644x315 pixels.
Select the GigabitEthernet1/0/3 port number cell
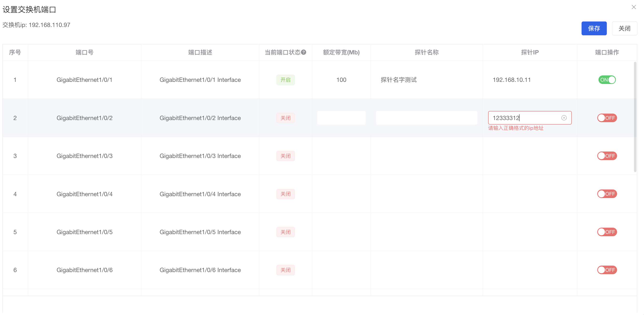(x=85, y=156)
